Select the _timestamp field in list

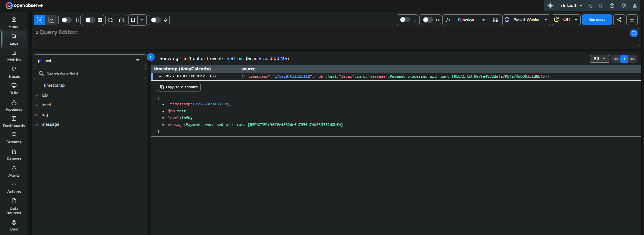53,85
